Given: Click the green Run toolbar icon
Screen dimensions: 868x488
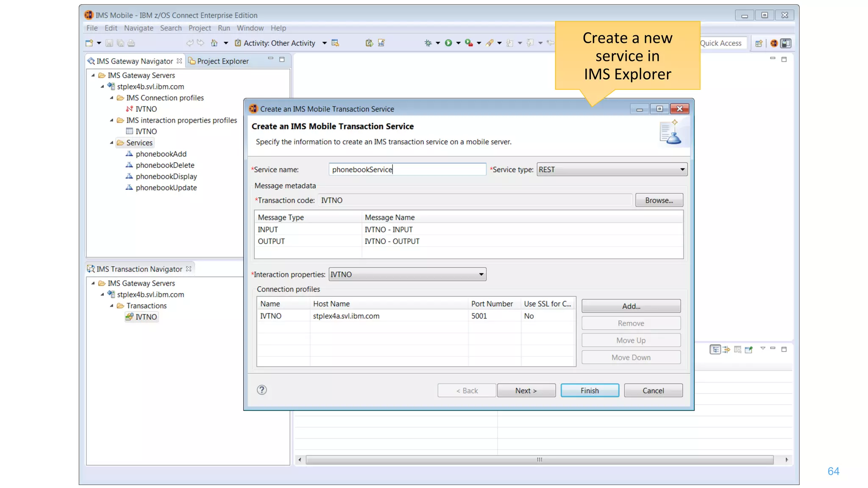Looking at the screenshot, I should pos(448,43).
